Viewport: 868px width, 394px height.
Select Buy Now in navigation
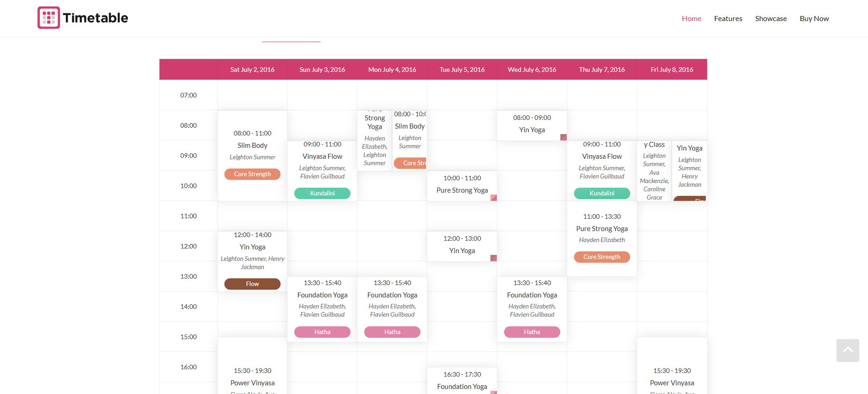pos(814,19)
